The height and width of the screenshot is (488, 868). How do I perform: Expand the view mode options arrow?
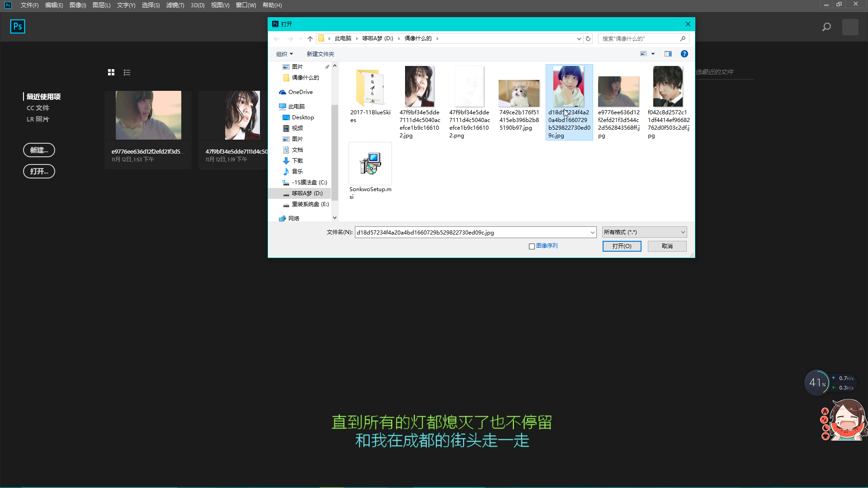(x=653, y=54)
